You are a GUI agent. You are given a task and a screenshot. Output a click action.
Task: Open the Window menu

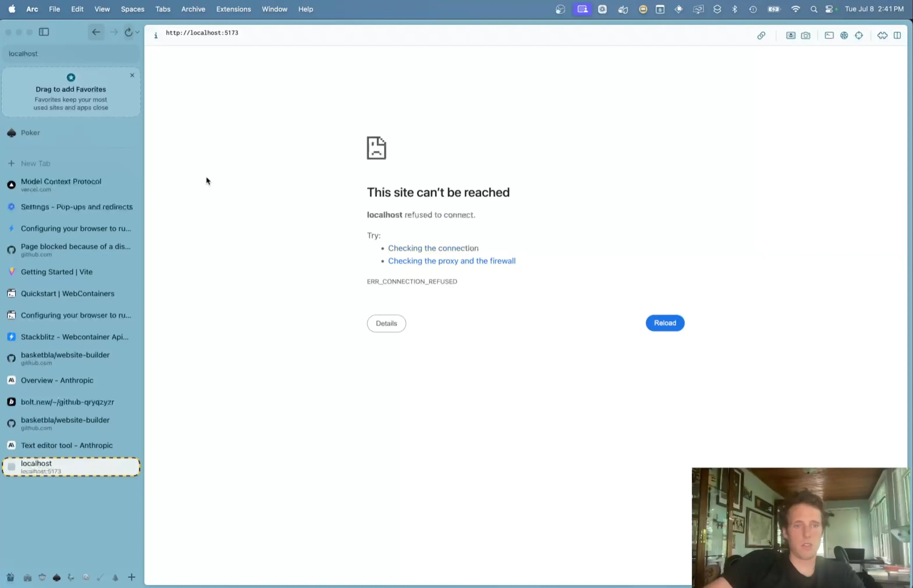pos(274,9)
